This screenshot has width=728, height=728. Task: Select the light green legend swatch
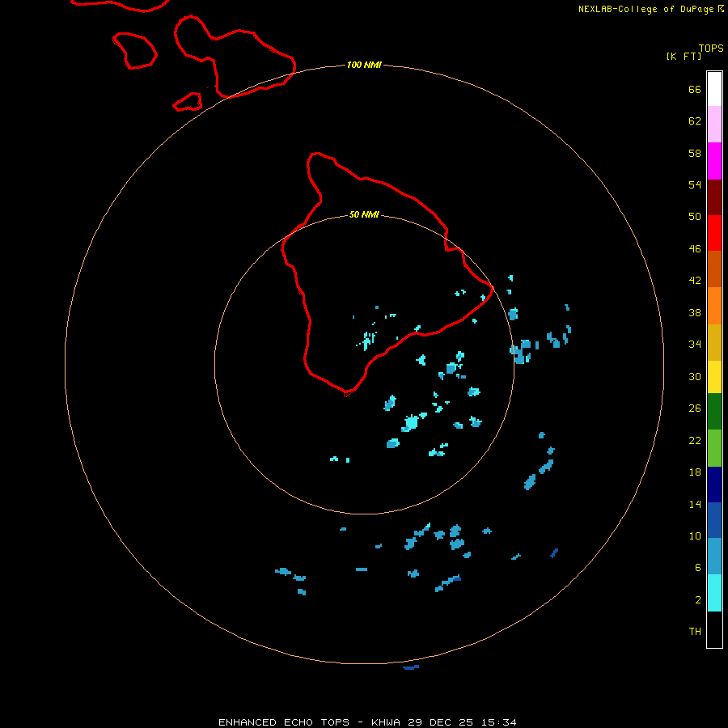[714, 448]
